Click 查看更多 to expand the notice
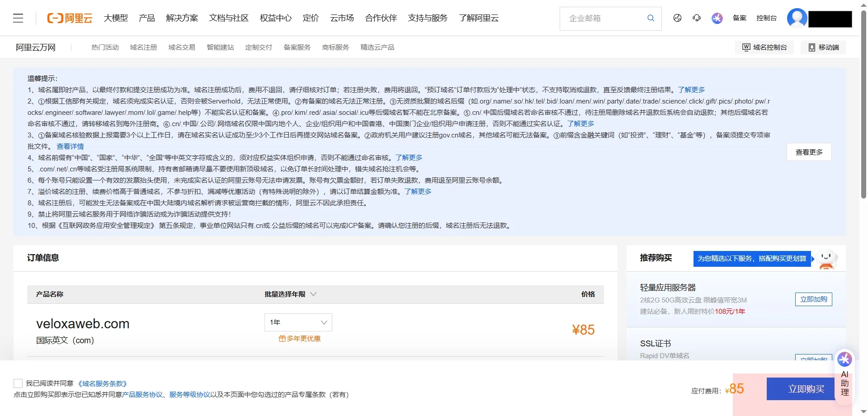The width and height of the screenshot is (868, 416). click(809, 152)
